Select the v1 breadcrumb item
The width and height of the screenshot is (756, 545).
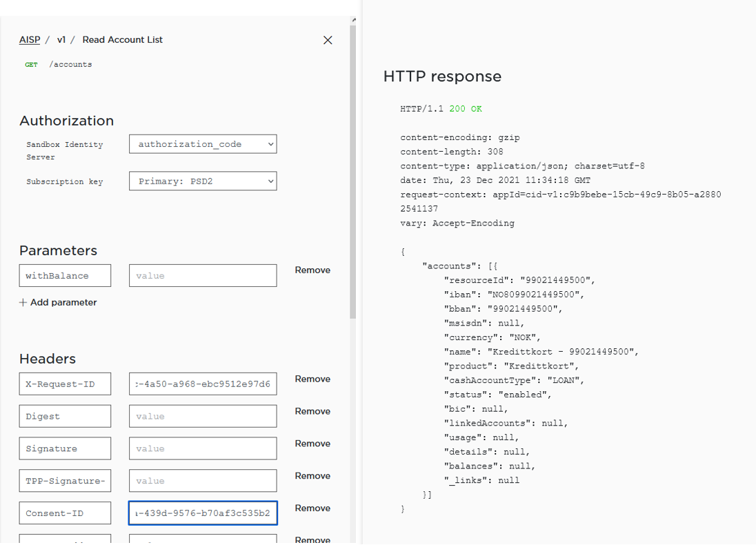coord(61,39)
